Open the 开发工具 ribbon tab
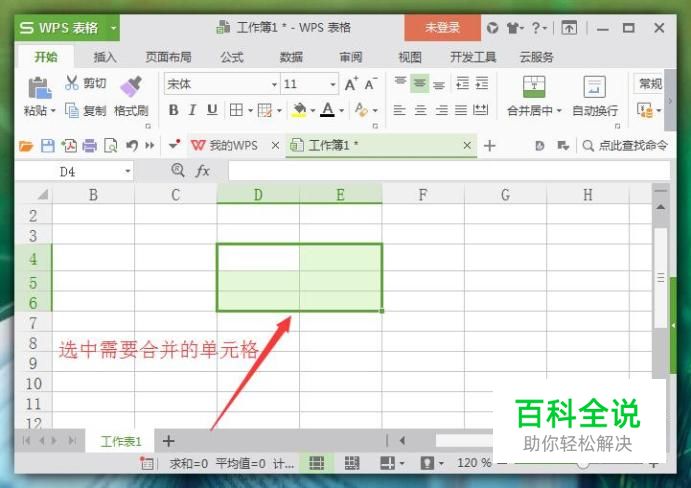Screen dimensions: 691x488 (473, 57)
